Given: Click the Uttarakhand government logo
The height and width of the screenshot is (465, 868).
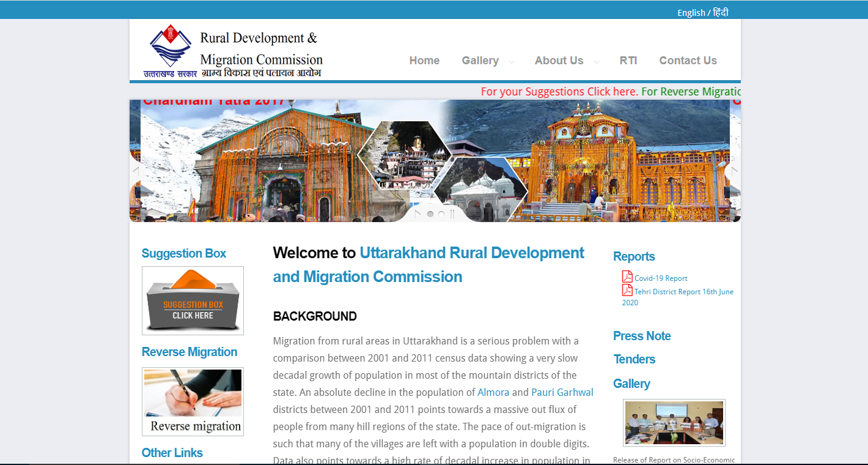Looking at the screenshot, I should pos(171,50).
